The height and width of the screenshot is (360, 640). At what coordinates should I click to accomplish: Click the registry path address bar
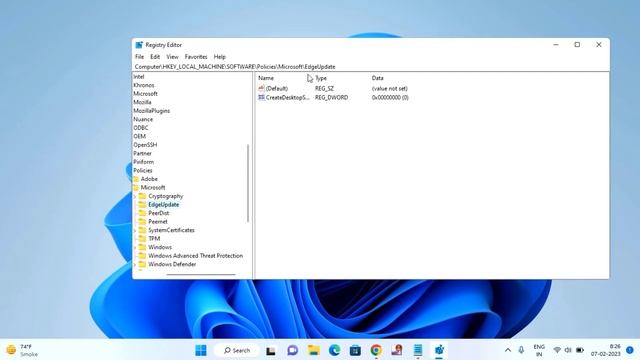pyautogui.click(x=371, y=67)
